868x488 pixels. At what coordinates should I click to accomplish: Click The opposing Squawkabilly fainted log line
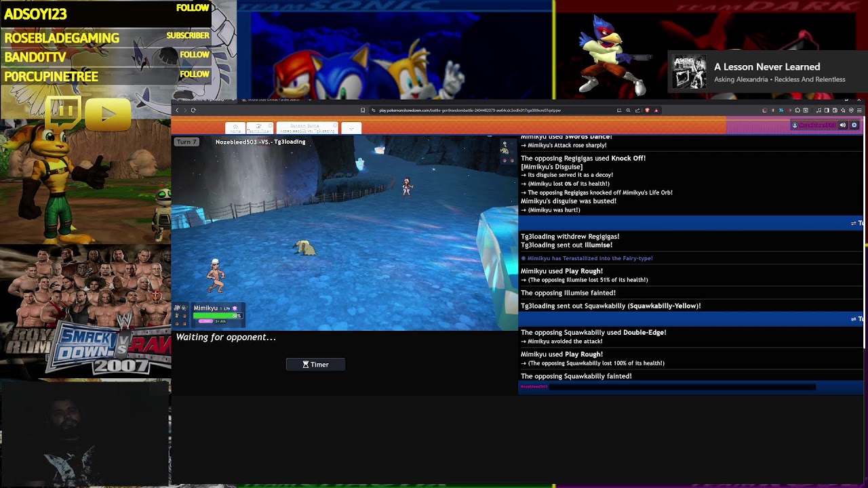tap(576, 376)
